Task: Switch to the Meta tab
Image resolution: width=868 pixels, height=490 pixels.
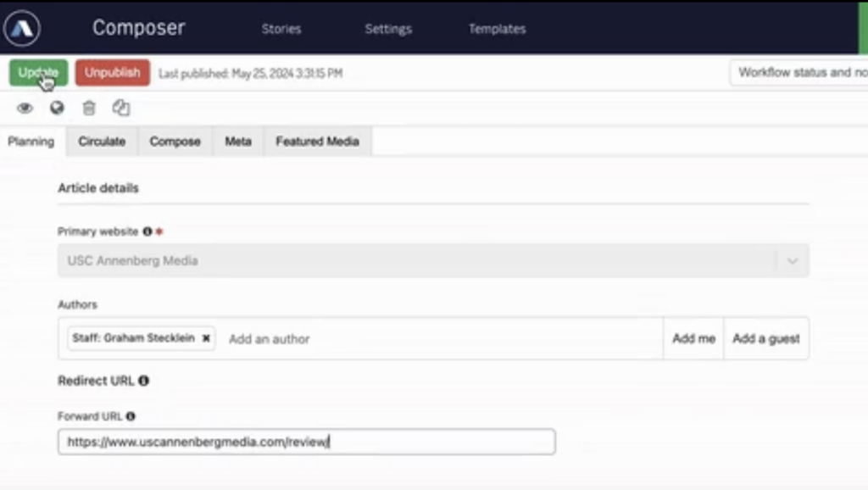Action: click(x=238, y=142)
